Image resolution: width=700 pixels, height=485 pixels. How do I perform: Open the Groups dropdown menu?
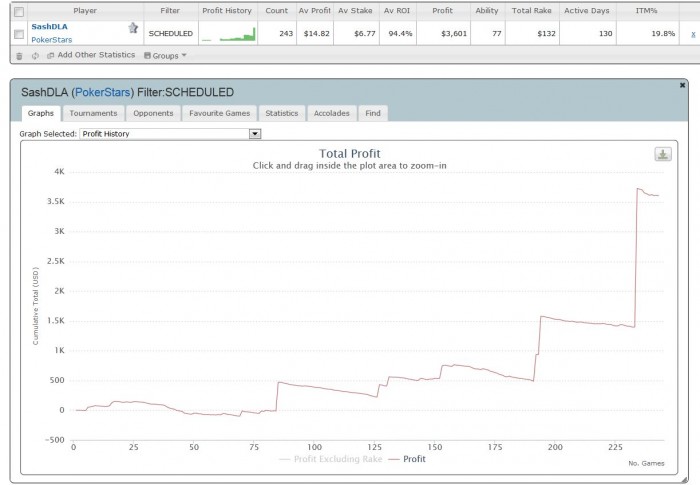[x=165, y=55]
